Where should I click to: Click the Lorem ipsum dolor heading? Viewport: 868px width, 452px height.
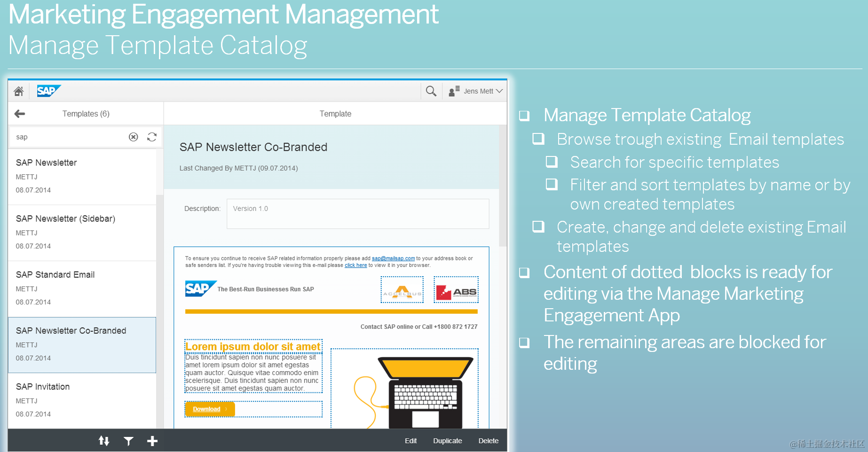tap(253, 346)
